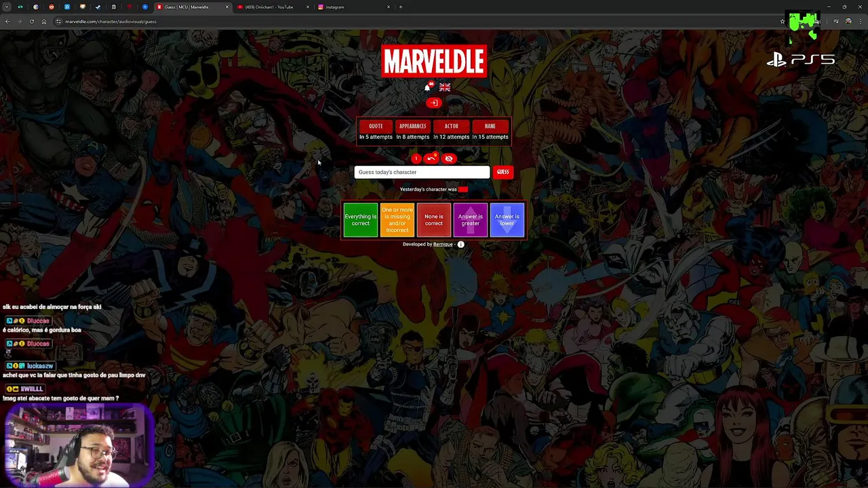868x488 pixels.
Task: Toggle the crossed-eye hide button
Action: 448,159
